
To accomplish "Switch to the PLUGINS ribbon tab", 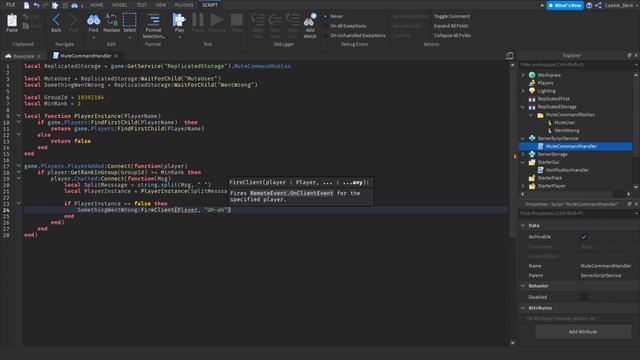I will pyautogui.click(x=184, y=5).
